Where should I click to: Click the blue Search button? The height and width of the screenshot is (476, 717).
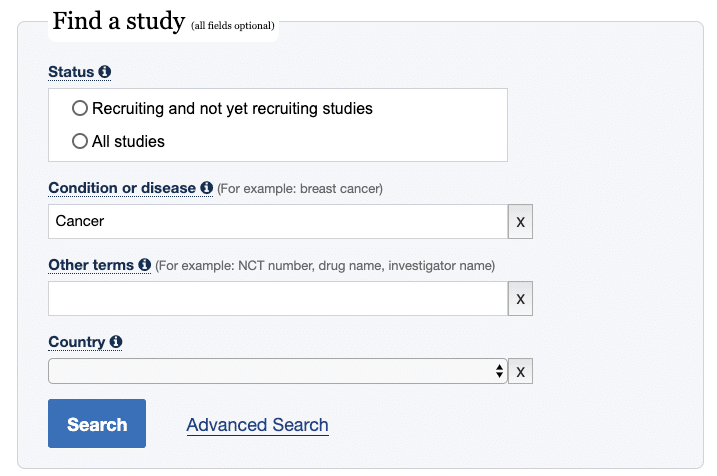coord(97,423)
